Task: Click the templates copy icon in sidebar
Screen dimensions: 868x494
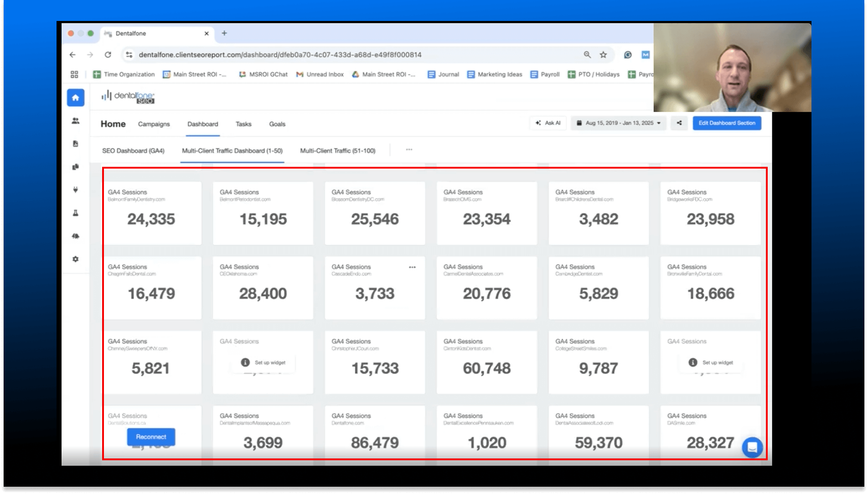Action: coord(76,167)
